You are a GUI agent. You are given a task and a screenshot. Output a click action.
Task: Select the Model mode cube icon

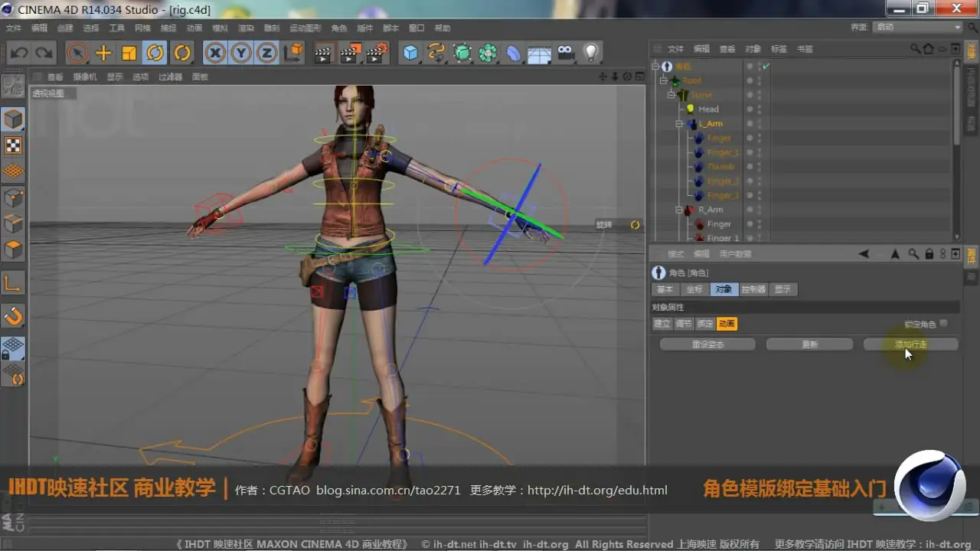(x=13, y=119)
